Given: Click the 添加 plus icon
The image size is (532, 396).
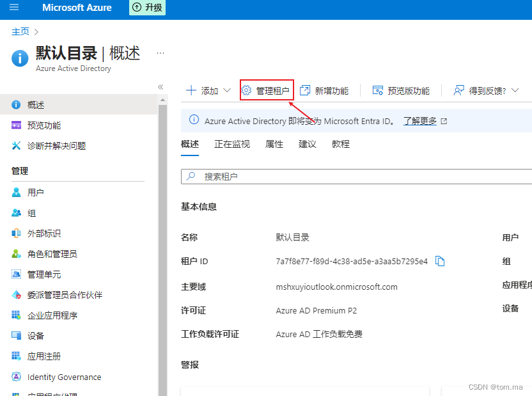Looking at the screenshot, I should coord(191,91).
